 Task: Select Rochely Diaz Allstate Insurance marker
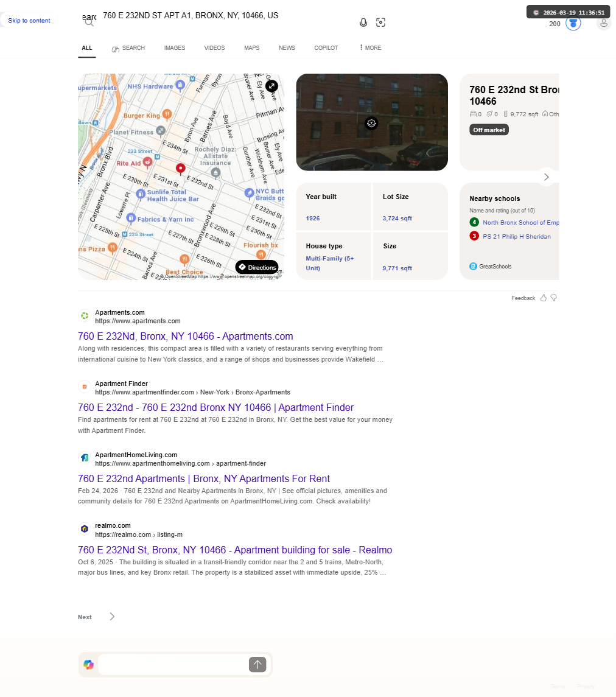[x=215, y=172]
